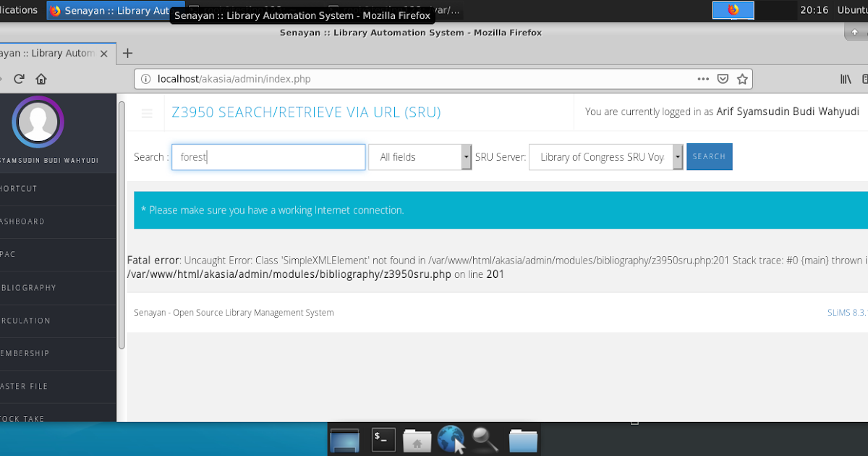Viewport: 868px width, 456px height.
Task: Open the Master File sidebar menu item
Action: point(58,387)
